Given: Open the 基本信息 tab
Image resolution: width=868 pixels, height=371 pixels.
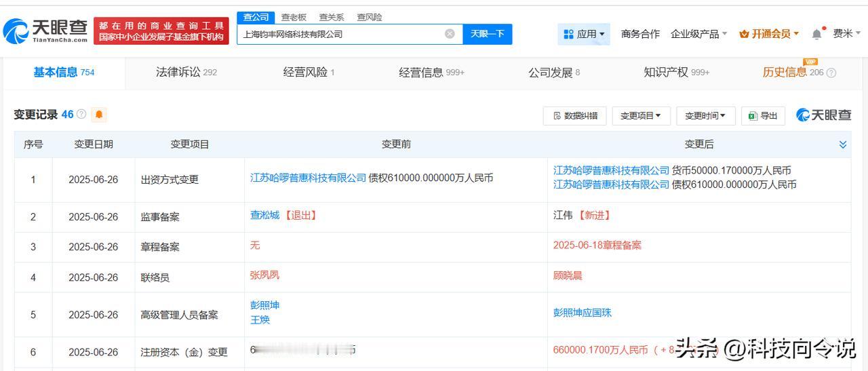Looking at the screenshot, I should click(x=64, y=73).
